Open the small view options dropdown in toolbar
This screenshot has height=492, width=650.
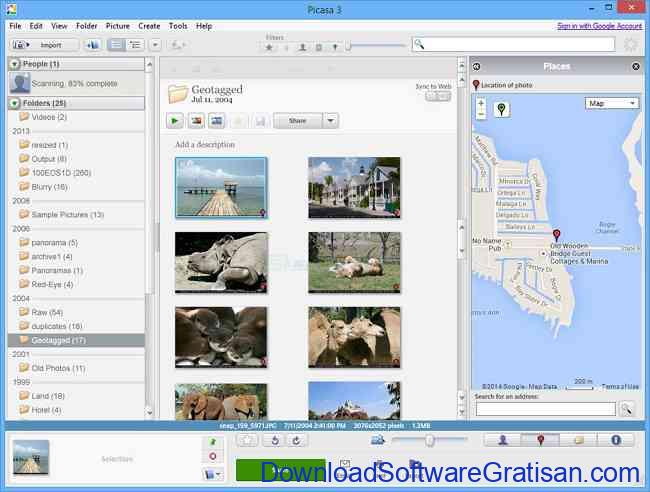tap(155, 44)
